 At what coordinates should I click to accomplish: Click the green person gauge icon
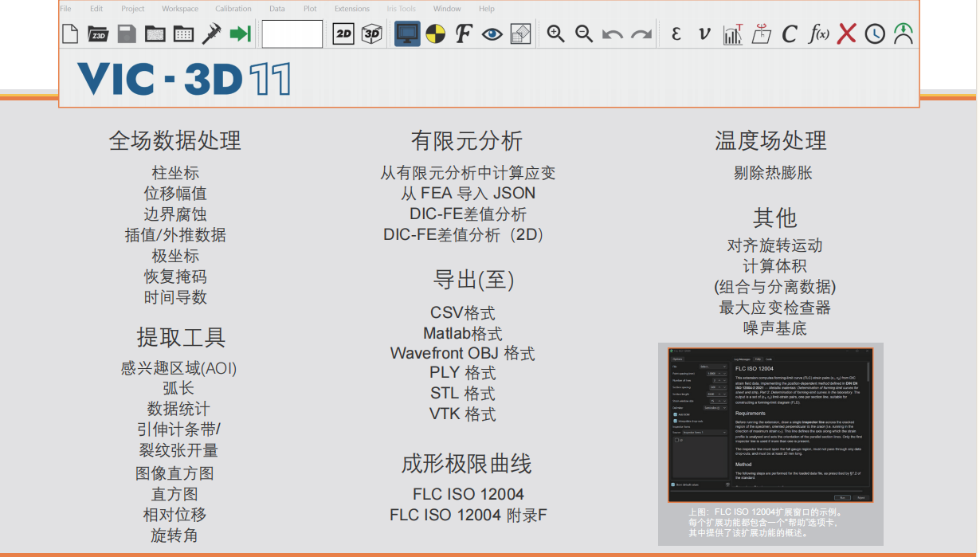tap(904, 34)
